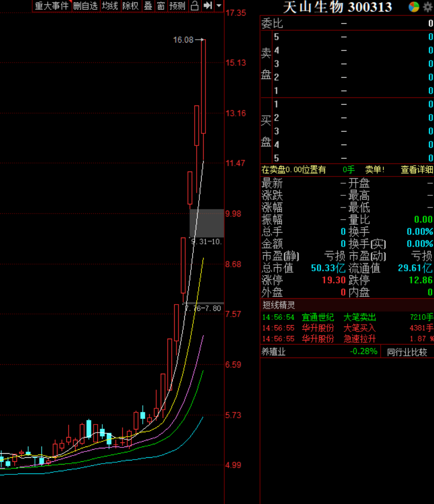Expand the chart toolbar dropdown arrow

[x=219, y=6]
